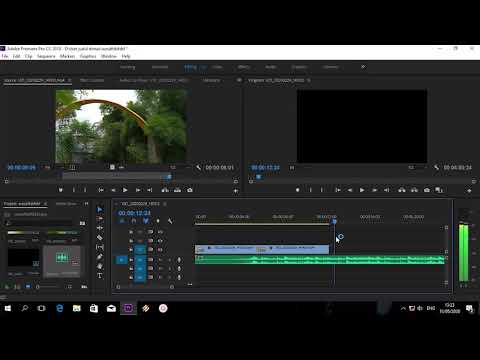Viewport: 480px width, 360px height.
Task: Add a marker in the timeline panel
Action: pyautogui.click(x=158, y=221)
